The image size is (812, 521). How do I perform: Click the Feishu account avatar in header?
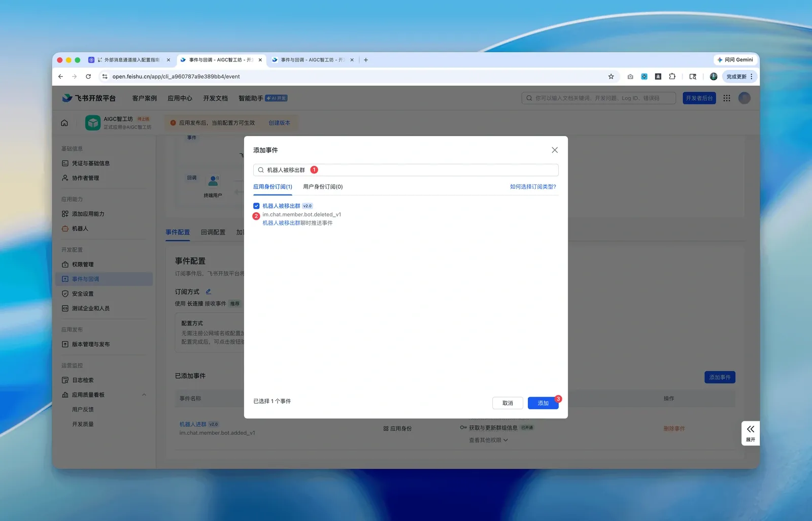tap(745, 98)
